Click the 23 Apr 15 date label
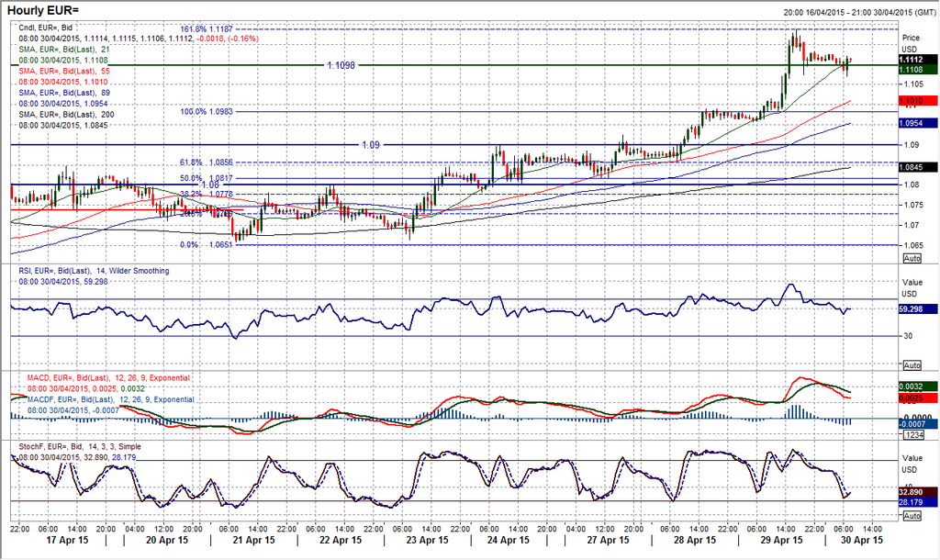 [x=423, y=541]
